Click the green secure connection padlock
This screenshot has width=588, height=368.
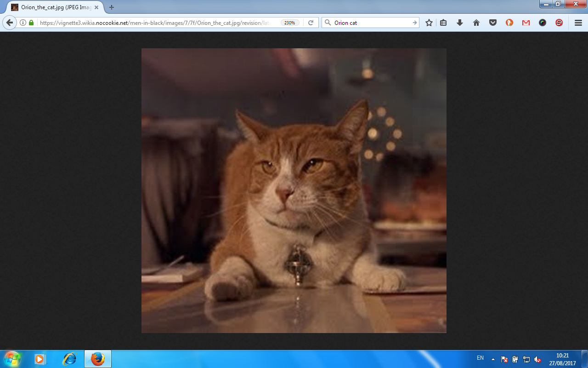pyautogui.click(x=31, y=23)
